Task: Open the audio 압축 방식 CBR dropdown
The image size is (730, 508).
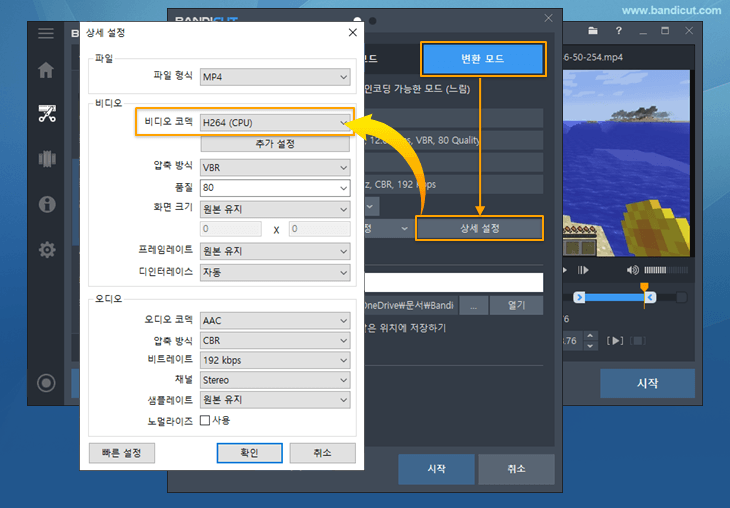Action: pos(275,340)
